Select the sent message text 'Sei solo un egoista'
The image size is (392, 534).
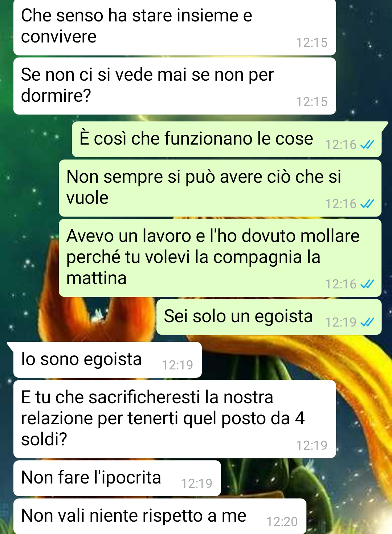tap(238, 316)
